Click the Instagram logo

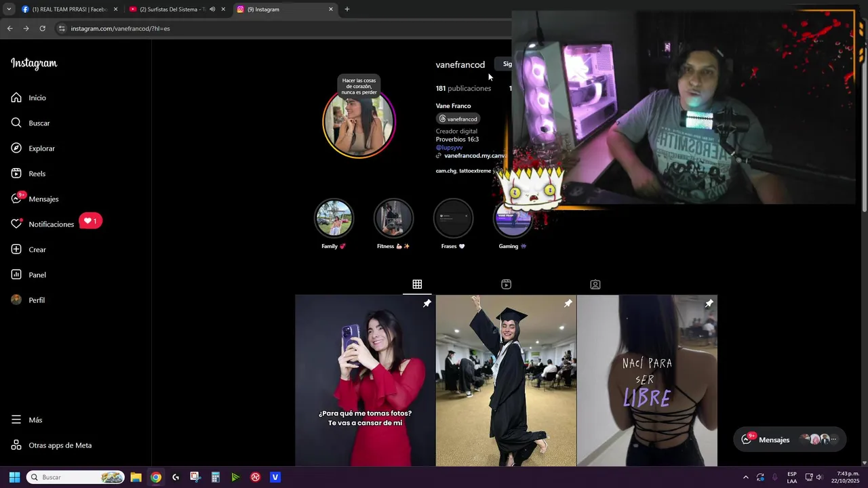(34, 64)
